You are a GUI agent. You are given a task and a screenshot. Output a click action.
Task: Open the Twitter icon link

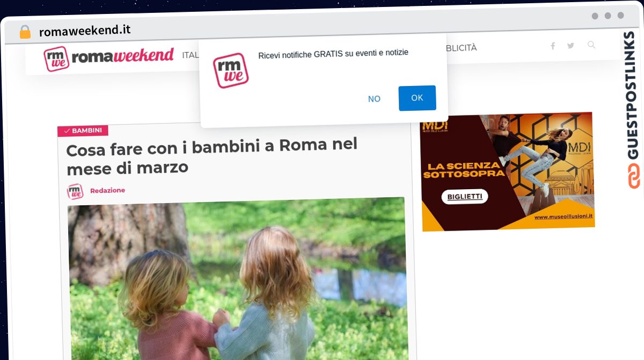tap(570, 46)
